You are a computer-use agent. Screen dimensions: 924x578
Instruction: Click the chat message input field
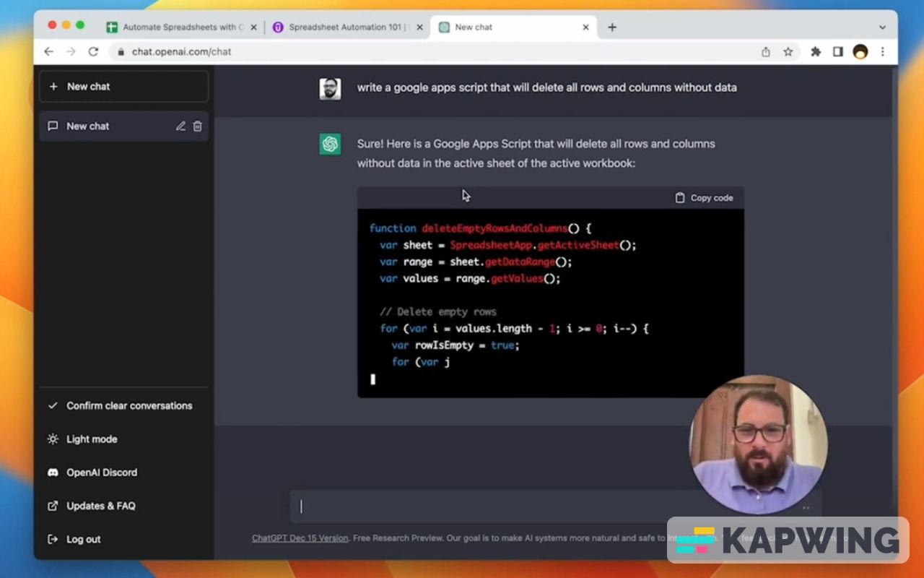coord(556,506)
